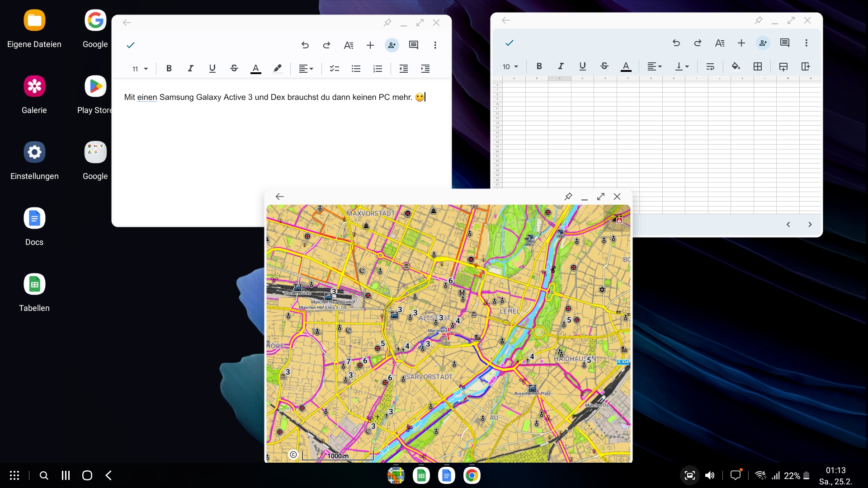Open horizontal alignment dropdown in Sheets
The width and height of the screenshot is (868, 488).
655,66
